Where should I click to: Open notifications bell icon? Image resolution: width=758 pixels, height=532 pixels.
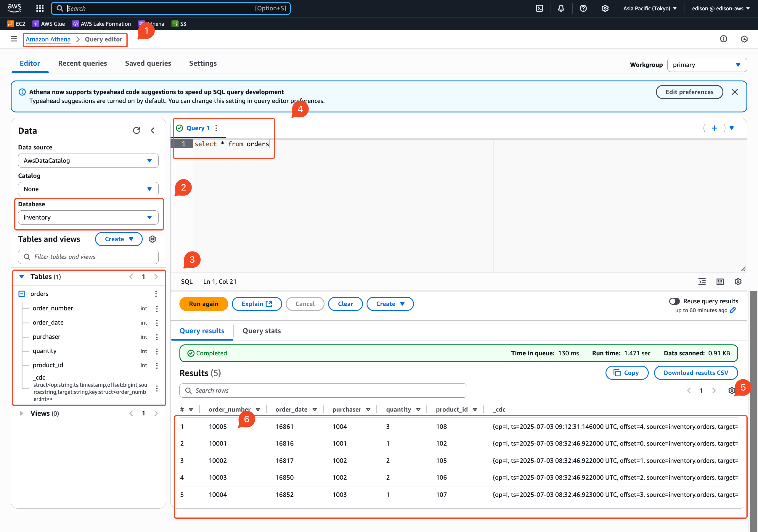click(561, 8)
